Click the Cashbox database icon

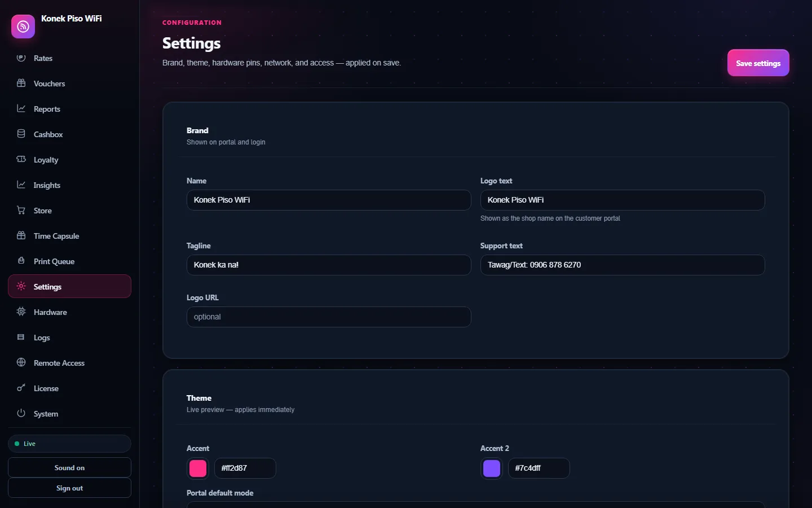21,134
